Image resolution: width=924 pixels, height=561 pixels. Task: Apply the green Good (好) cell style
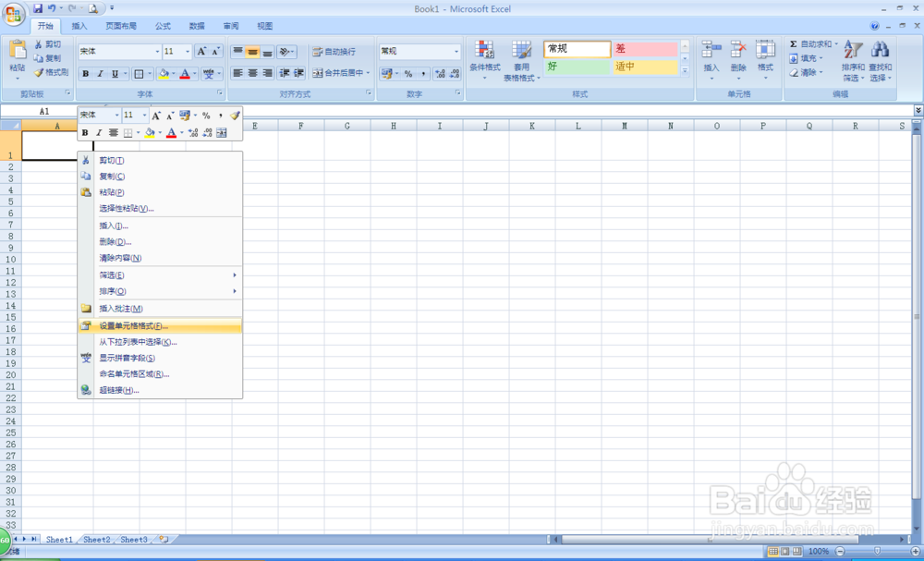(577, 67)
